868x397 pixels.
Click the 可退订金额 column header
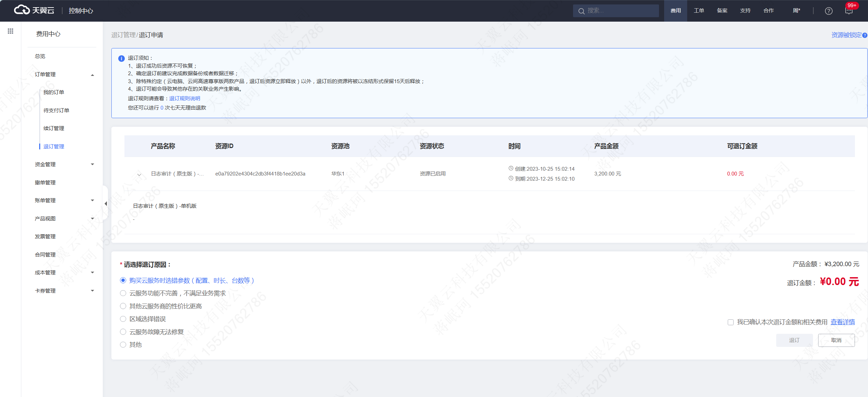(x=742, y=146)
